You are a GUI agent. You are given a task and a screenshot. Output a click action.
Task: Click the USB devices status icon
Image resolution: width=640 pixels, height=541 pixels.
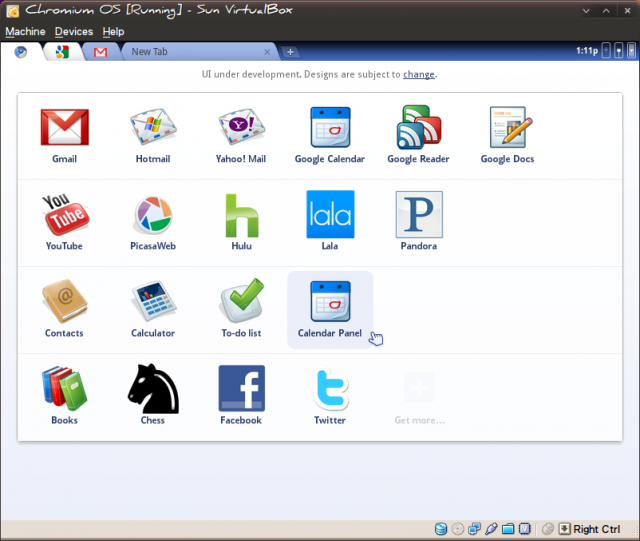coord(491,529)
